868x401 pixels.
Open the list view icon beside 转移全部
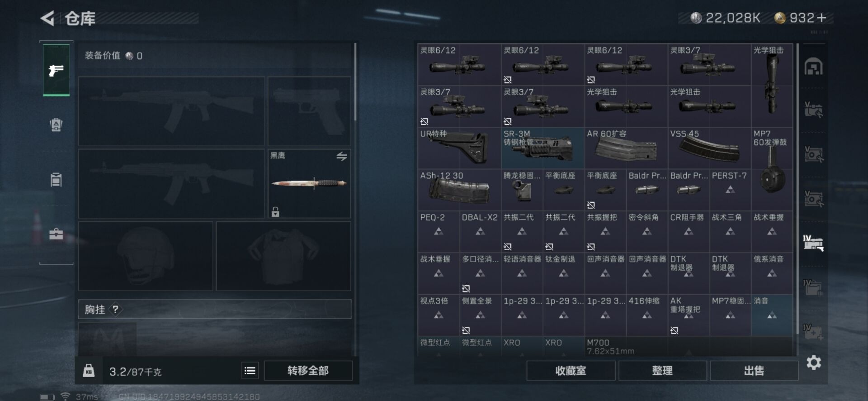250,371
